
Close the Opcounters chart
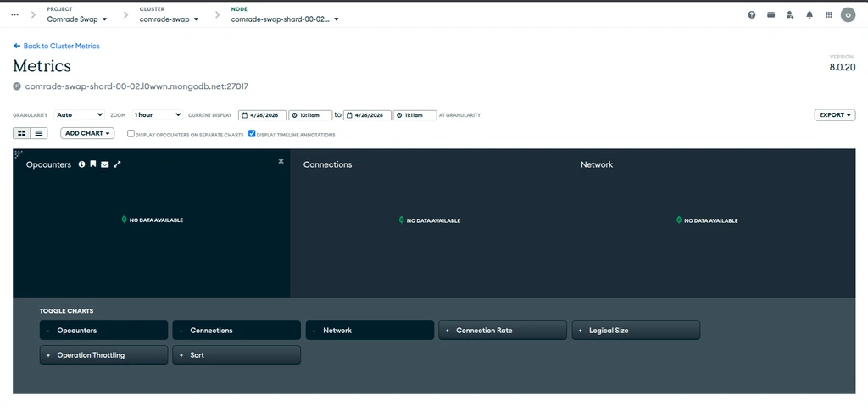pos(281,161)
